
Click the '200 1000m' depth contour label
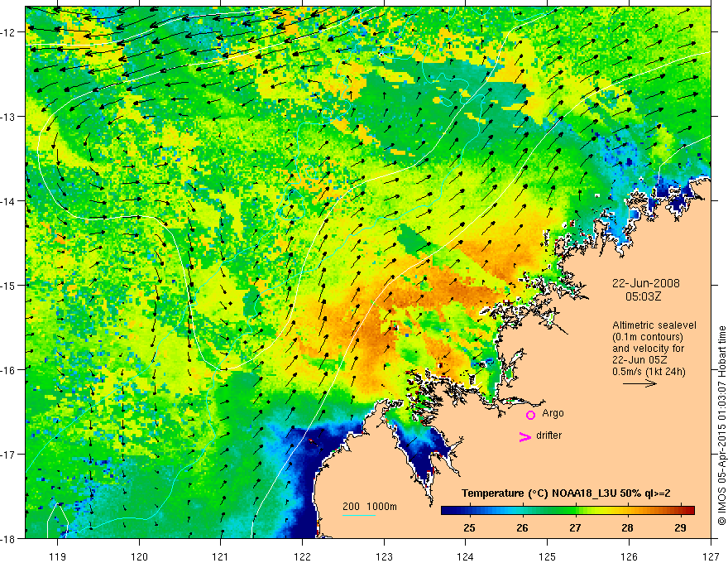370,507
